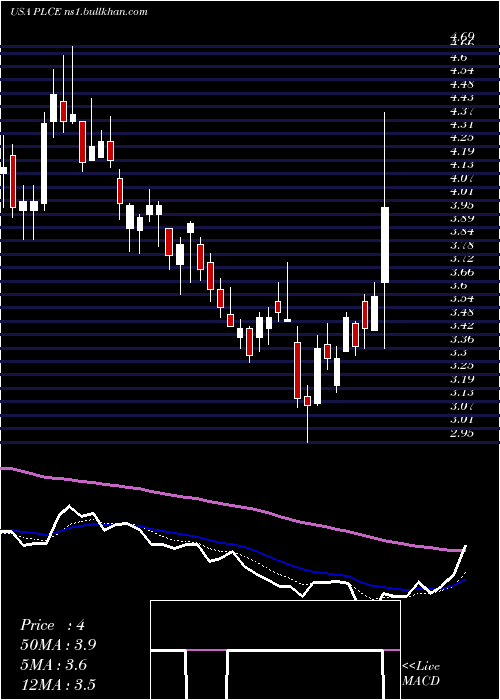Select the 3.3 price level label
Image resolution: width=500 pixels, height=700 pixels.
click(x=458, y=352)
